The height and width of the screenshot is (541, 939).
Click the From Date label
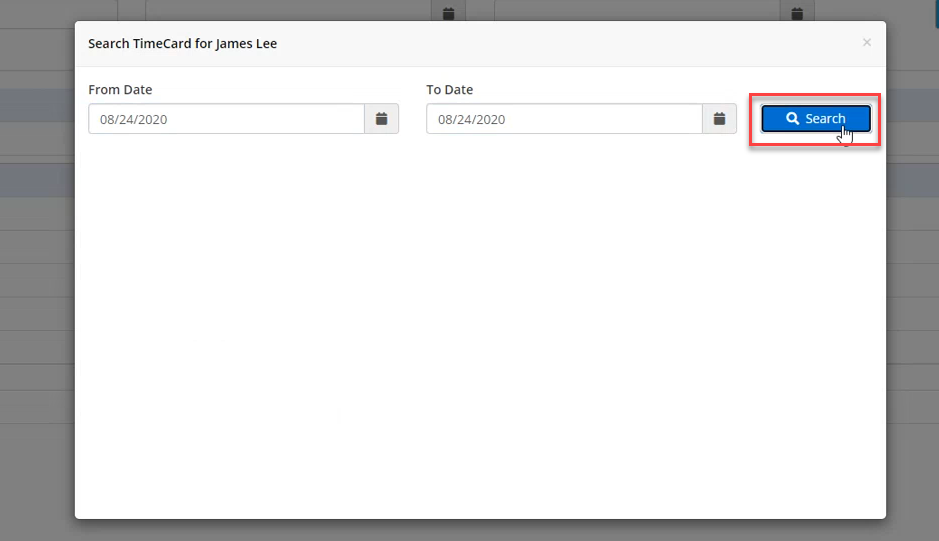pyautogui.click(x=120, y=90)
